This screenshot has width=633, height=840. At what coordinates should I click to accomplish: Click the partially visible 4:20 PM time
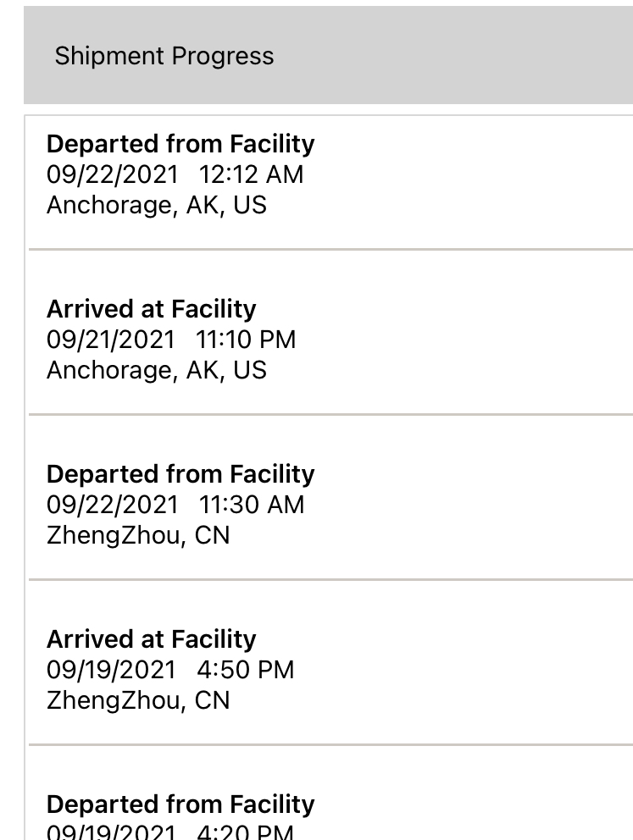245,832
